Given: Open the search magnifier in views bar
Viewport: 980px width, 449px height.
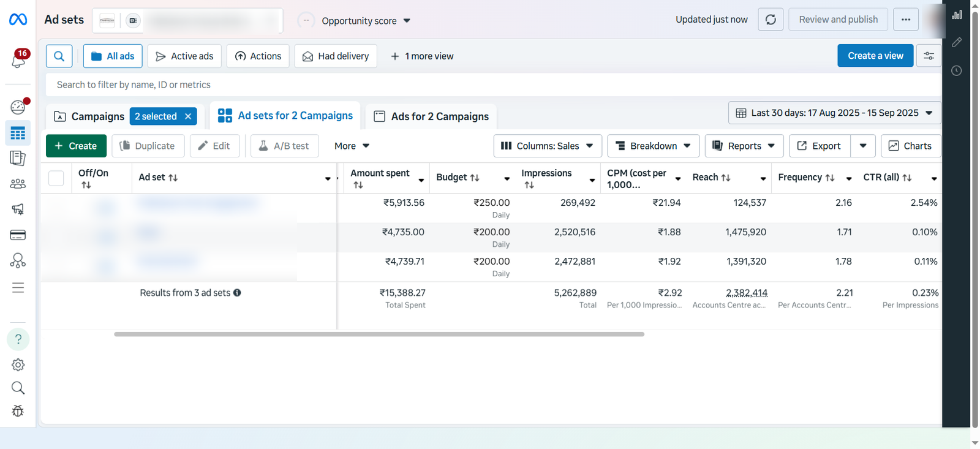Looking at the screenshot, I should (x=59, y=56).
